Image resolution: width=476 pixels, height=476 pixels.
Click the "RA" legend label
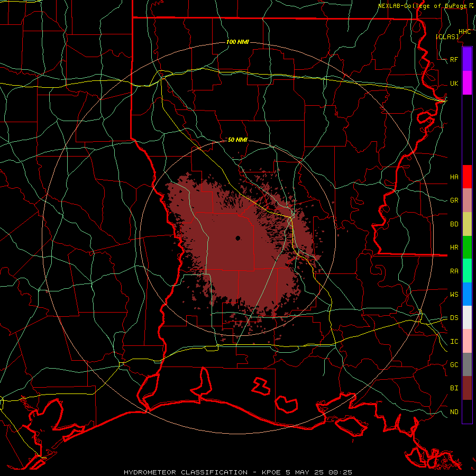454,271
